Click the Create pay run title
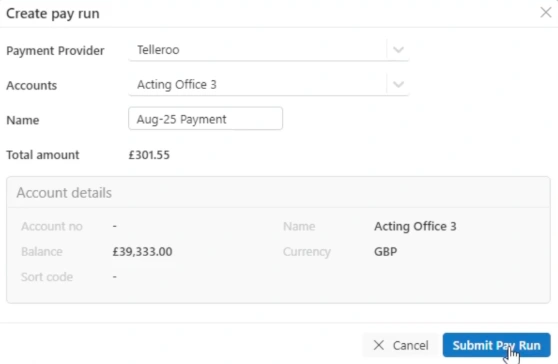Image resolution: width=558 pixels, height=364 pixels. pyautogui.click(x=53, y=14)
